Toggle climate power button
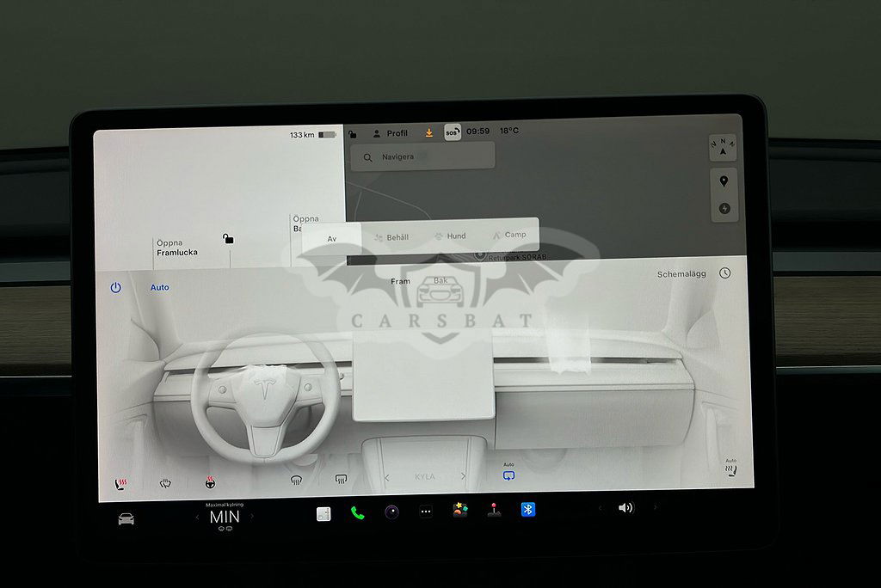The height and width of the screenshot is (588, 881). 116,287
